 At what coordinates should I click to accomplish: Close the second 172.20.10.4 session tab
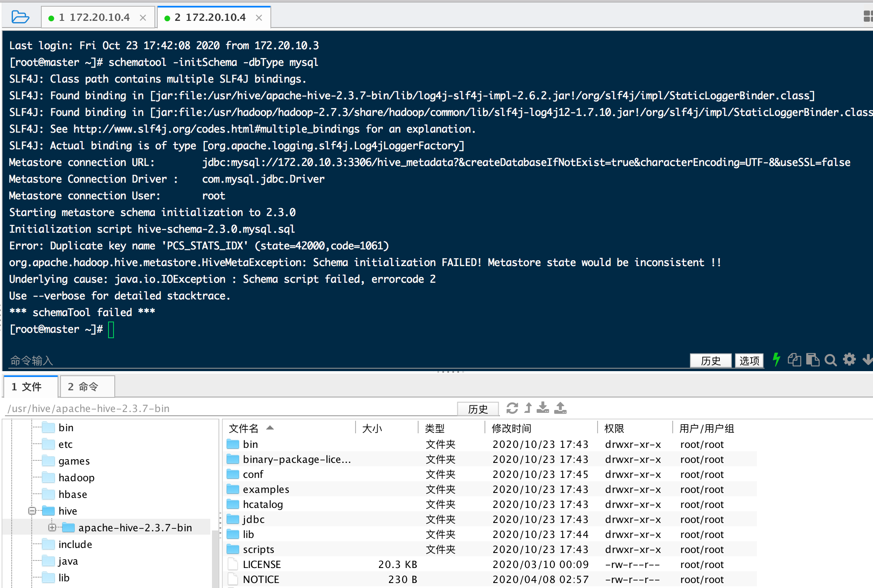[x=259, y=18]
